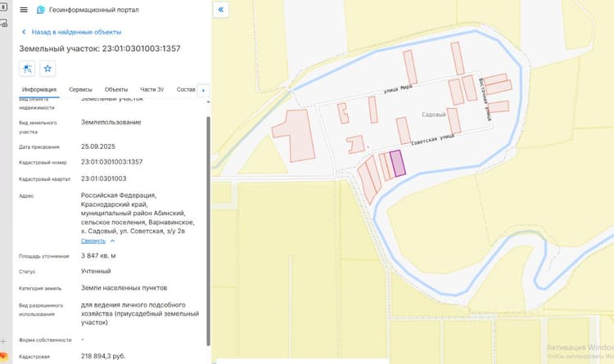Click the Геоинформационный портал logo icon
This screenshot has width=614, height=364.
(x=41, y=10)
